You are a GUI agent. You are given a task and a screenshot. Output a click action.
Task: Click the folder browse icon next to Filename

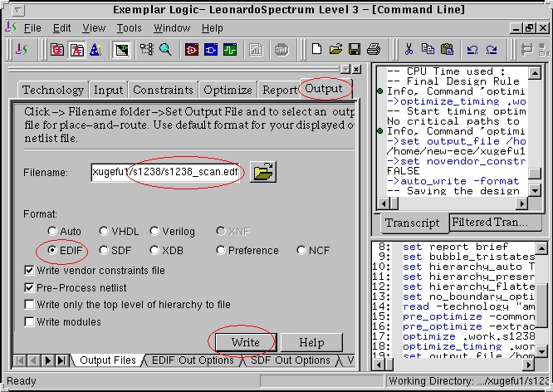coord(263,172)
